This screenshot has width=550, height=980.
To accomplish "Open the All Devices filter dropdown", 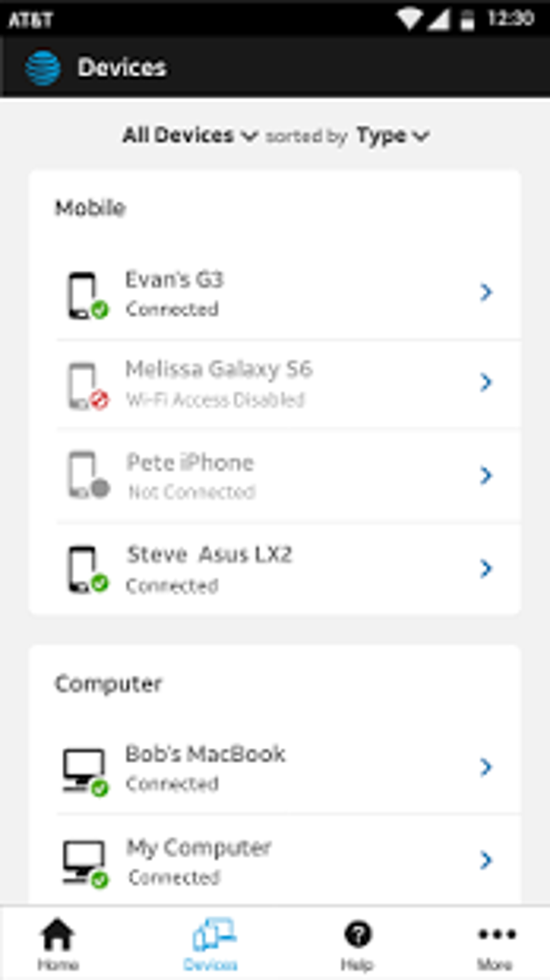I will 186,136.
